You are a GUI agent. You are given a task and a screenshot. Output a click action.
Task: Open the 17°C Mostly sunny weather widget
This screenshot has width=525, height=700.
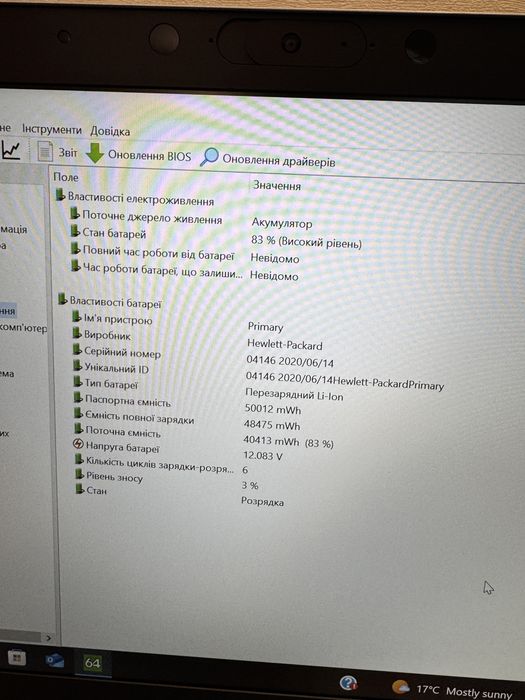coord(452,690)
